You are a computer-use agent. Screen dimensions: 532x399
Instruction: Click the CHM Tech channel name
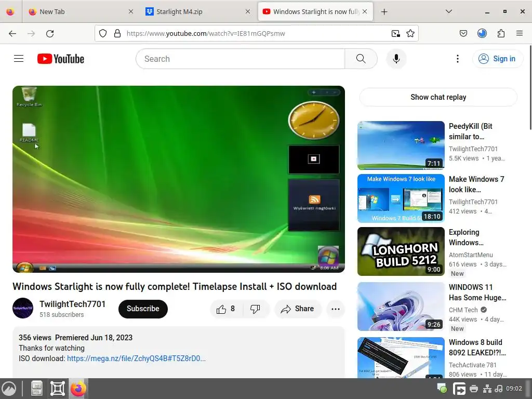click(463, 310)
